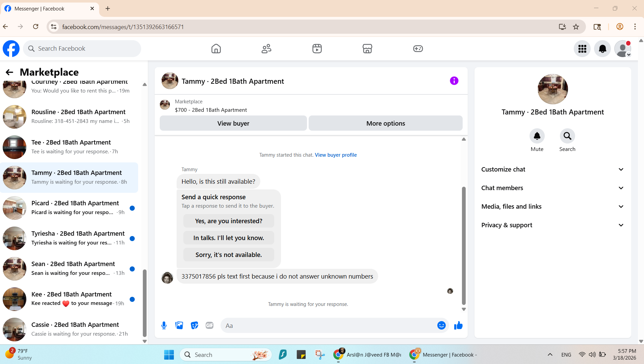Open the Reels video icon
This screenshot has width=644, height=364.
point(317,49)
